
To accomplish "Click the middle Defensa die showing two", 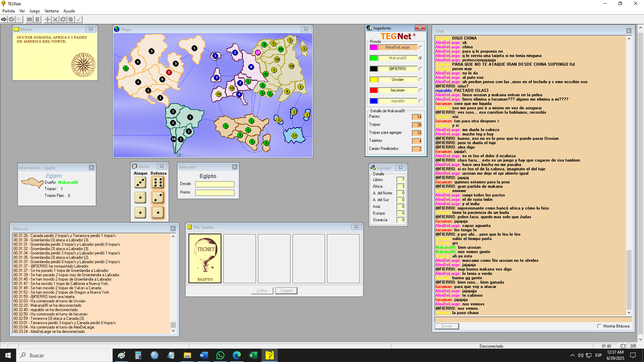I will pyautogui.click(x=158, y=198).
